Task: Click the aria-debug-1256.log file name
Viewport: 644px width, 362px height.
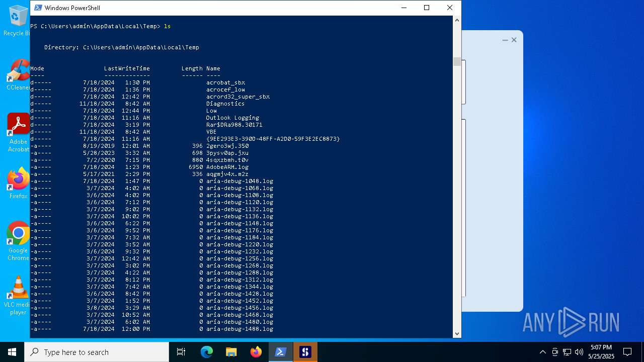Action: (240, 258)
